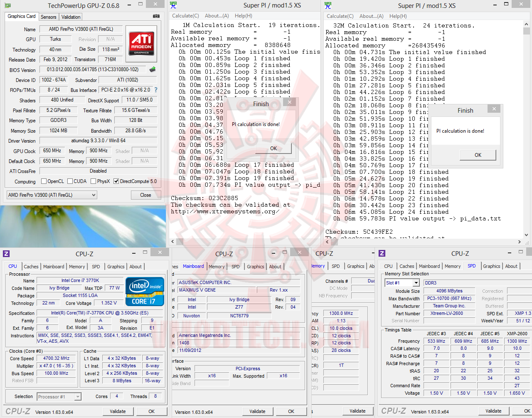
Task: Open the Mainboard tab in the leftmost CPU-Z window
Action: tap(54, 267)
